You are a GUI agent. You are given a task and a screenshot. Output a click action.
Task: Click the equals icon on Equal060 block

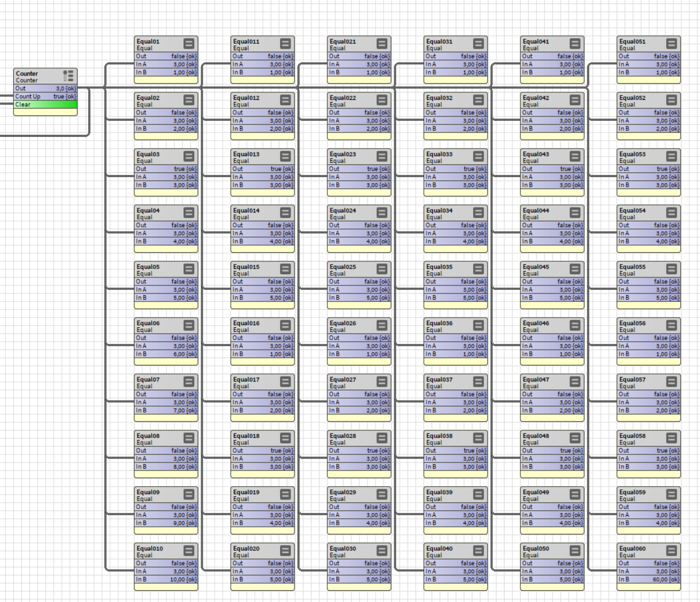pos(672,550)
